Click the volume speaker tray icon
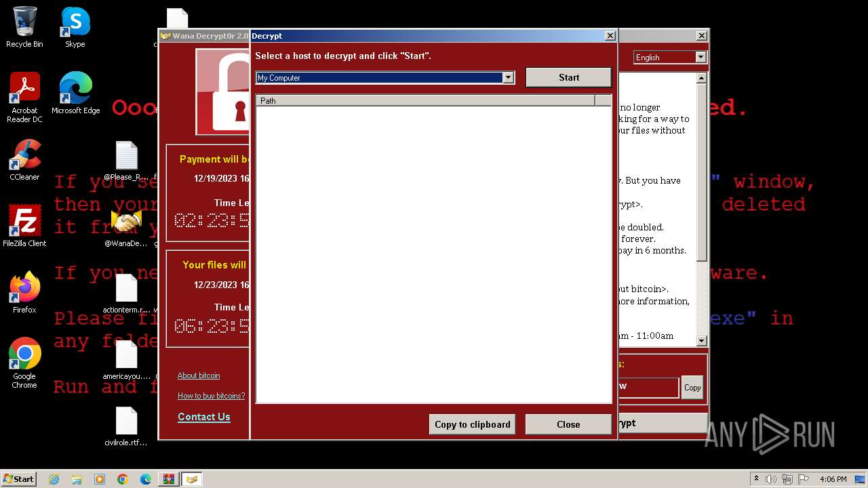The image size is (868, 488). [771, 479]
